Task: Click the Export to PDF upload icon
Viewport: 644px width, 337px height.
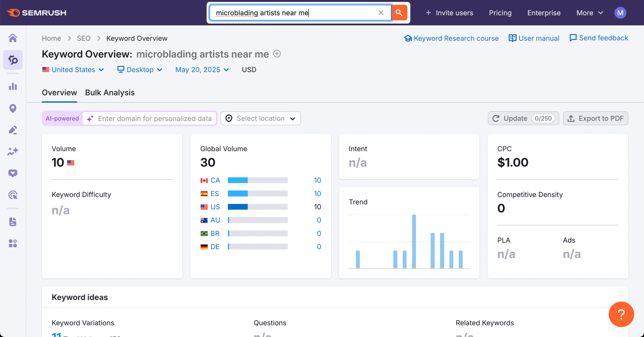Action: pos(571,119)
